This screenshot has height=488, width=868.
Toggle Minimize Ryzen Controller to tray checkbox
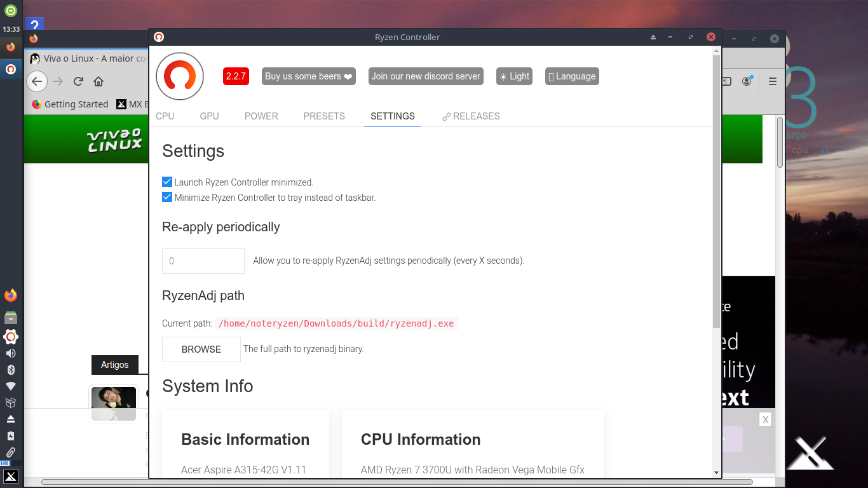tap(167, 197)
